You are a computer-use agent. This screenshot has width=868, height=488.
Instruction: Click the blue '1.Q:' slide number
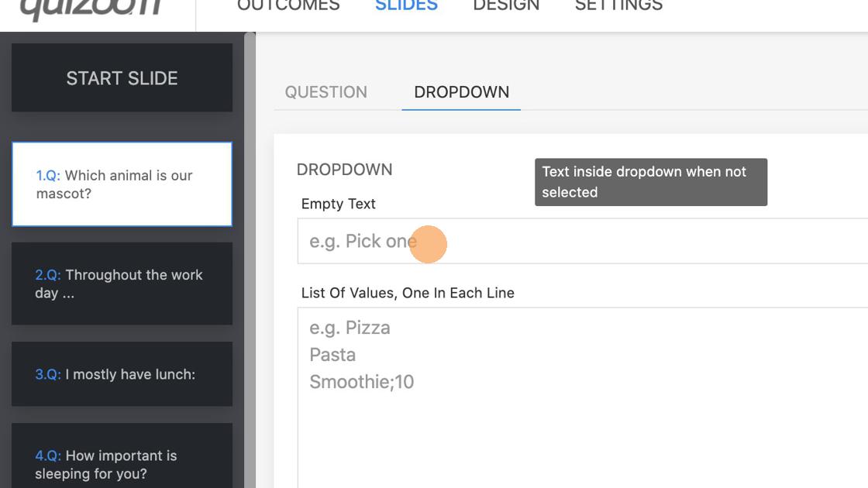point(48,176)
